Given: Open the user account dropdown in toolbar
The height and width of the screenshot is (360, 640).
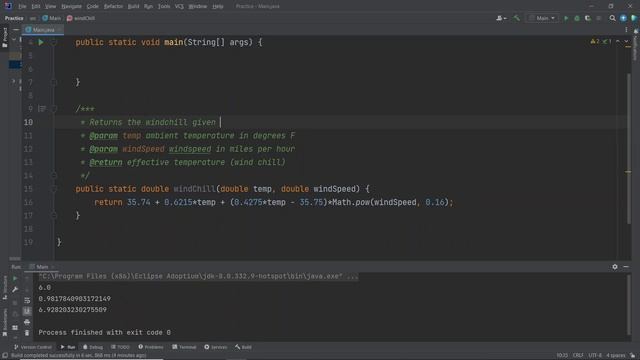Looking at the screenshot, I should tap(501, 18).
